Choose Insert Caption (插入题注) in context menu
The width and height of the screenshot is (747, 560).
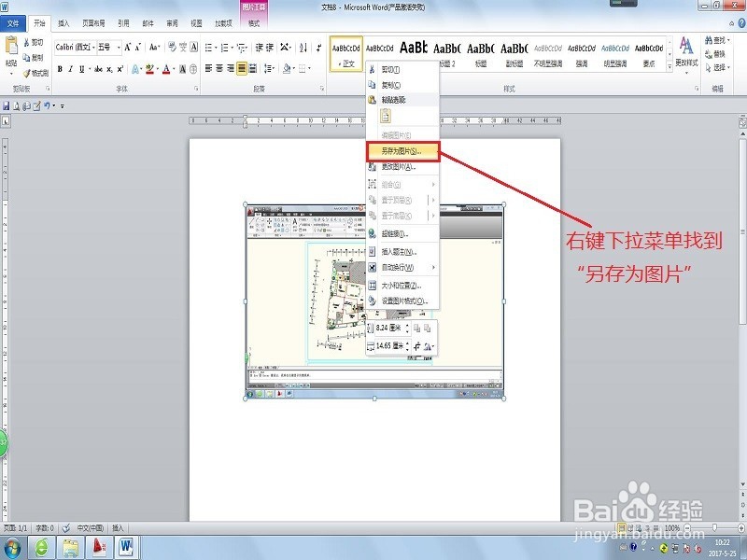[x=402, y=251]
